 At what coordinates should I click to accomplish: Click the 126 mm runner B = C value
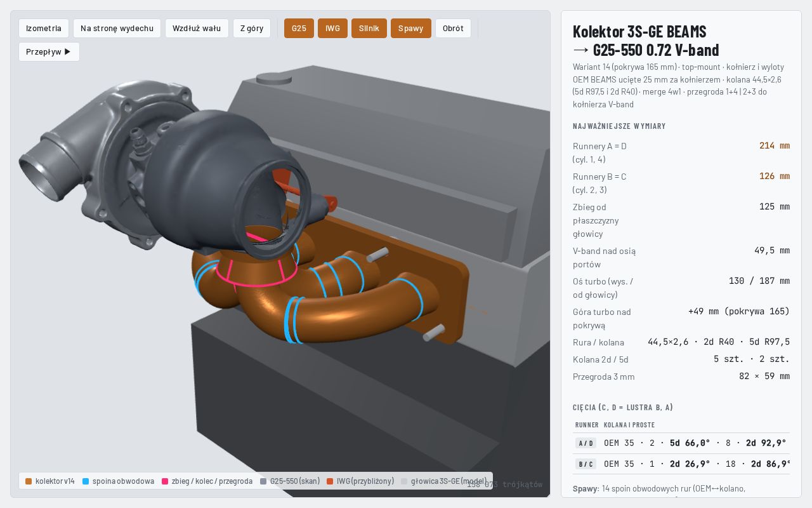(x=775, y=176)
